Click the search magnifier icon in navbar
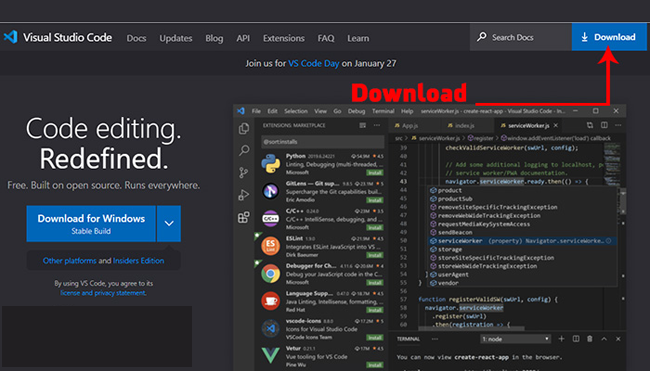The image size is (650, 371). point(481,37)
